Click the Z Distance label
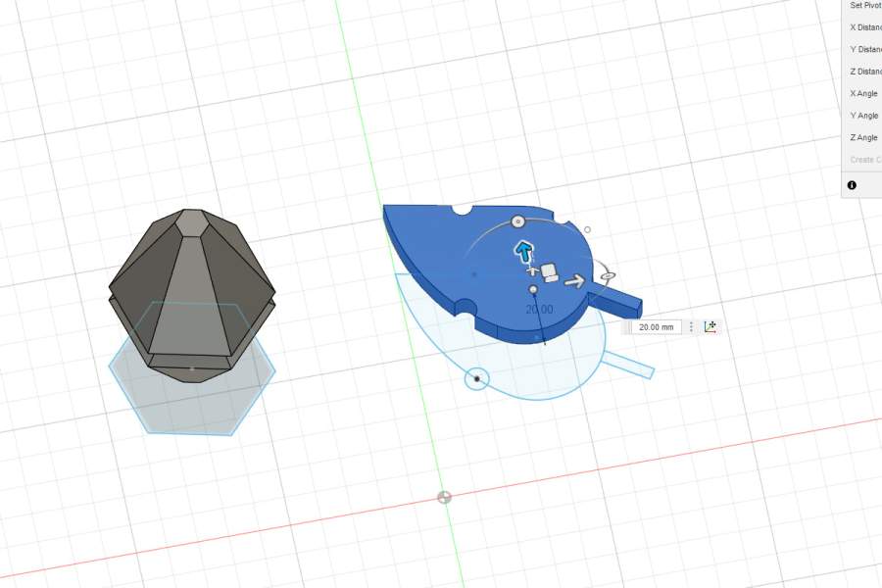Image resolution: width=882 pixels, height=588 pixels. point(865,72)
